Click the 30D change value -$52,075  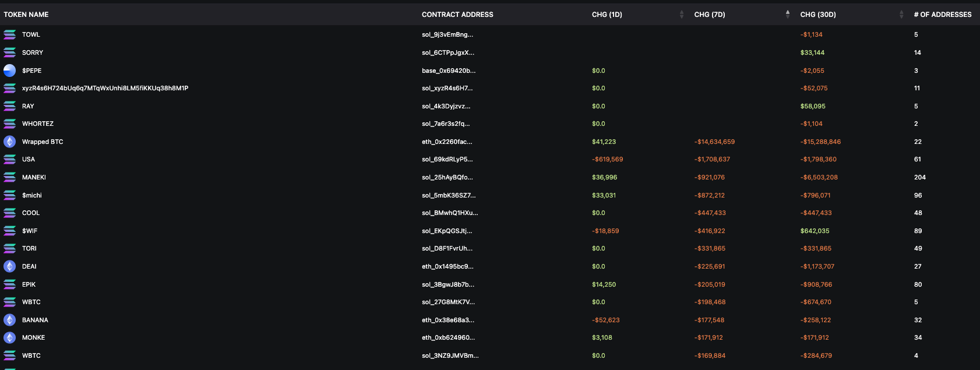point(814,88)
